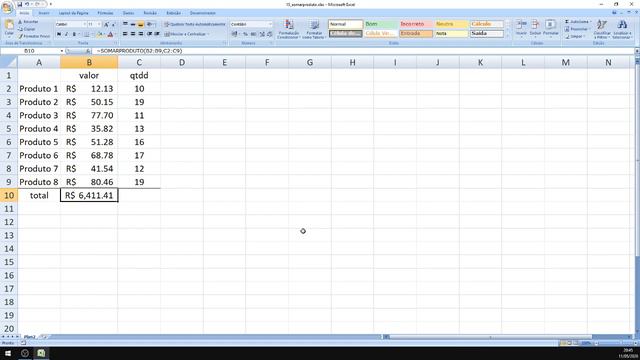The width and height of the screenshot is (640, 360).
Task: Increase cell indent
Action: click(x=157, y=34)
